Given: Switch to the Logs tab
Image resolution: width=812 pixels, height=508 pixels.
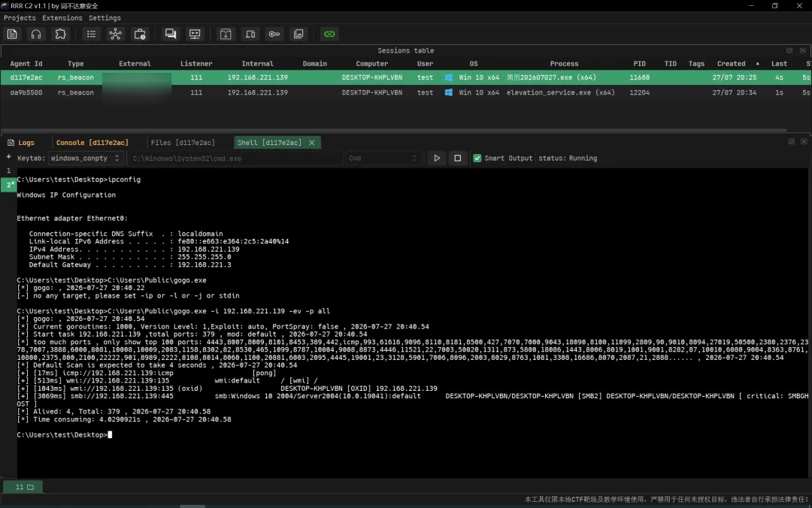Looking at the screenshot, I should 21,143.
